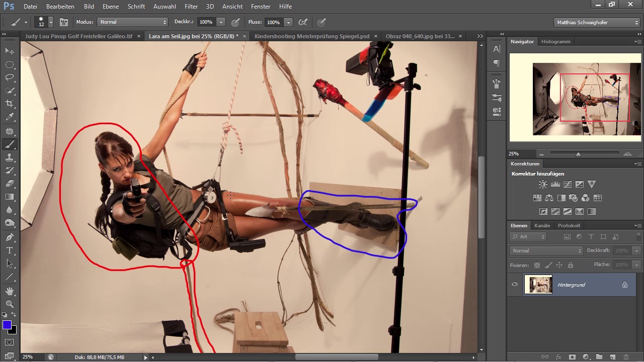The image size is (644, 362).
Task: Switch to the Kanäle tab
Action: click(x=542, y=225)
